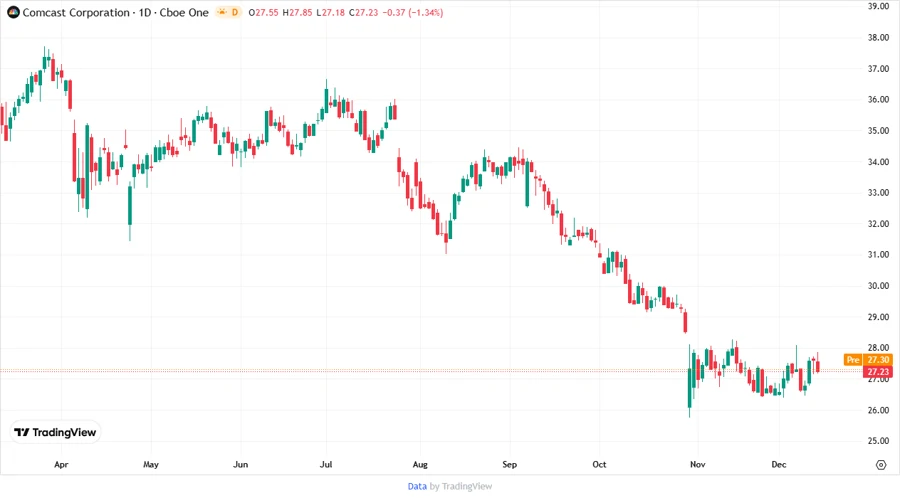Click 'by TradingView' footer text

461,487
